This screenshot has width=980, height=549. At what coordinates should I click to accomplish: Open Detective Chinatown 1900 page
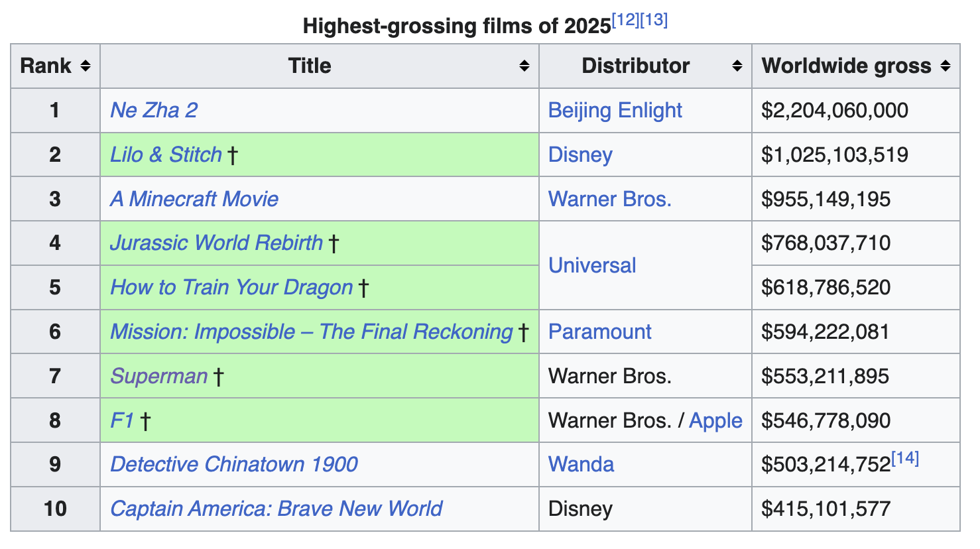point(233,464)
